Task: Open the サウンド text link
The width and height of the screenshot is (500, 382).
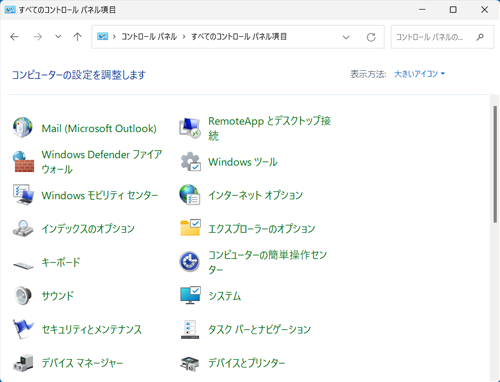Action: coord(58,295)
